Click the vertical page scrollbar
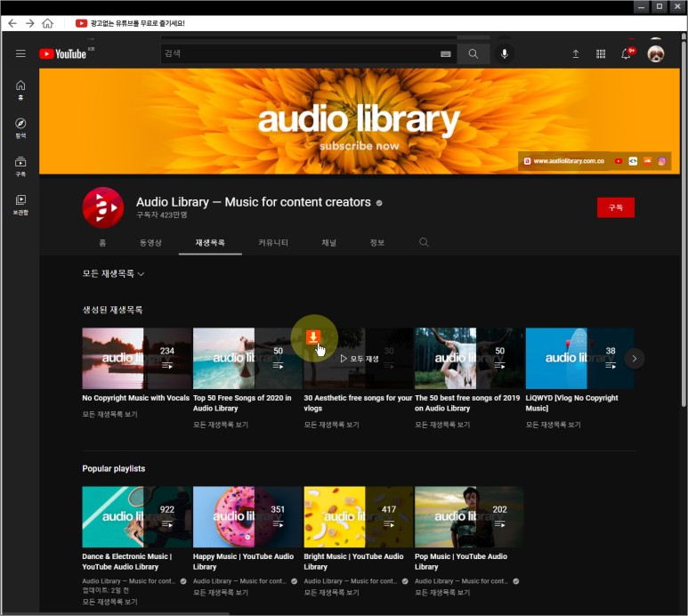Screen dimensions: 688x616 pos(684,223)
